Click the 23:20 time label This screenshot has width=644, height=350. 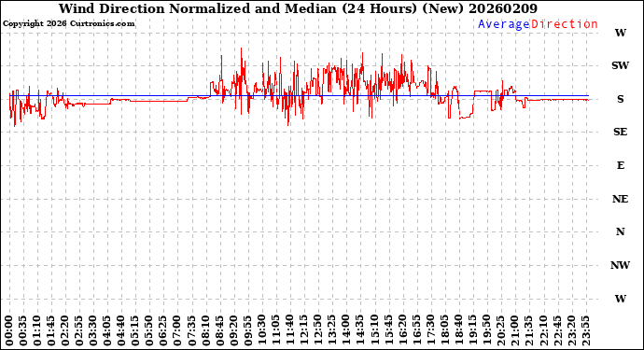pyautogui.click(x=571, y=330)
